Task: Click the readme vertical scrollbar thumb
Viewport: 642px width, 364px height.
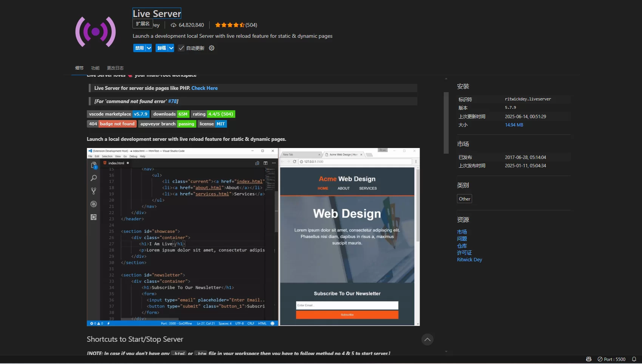Action: click(x=446, y=123)
